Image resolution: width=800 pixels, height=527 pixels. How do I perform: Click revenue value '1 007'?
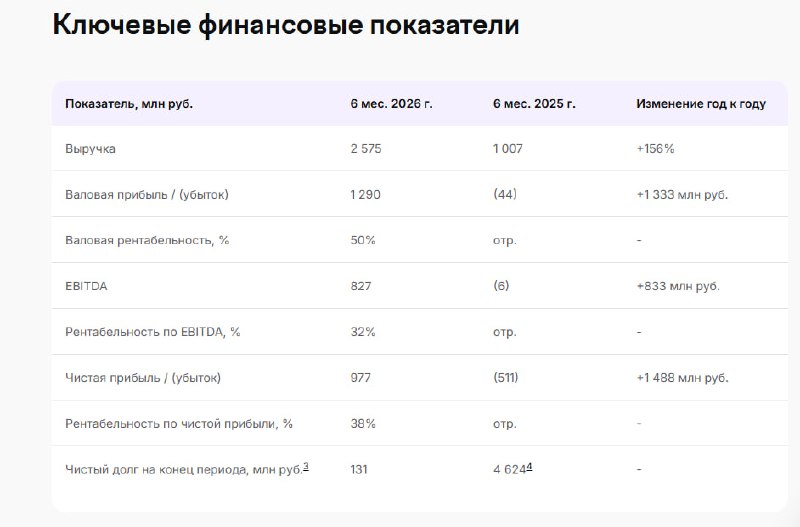tap(508, 148)
